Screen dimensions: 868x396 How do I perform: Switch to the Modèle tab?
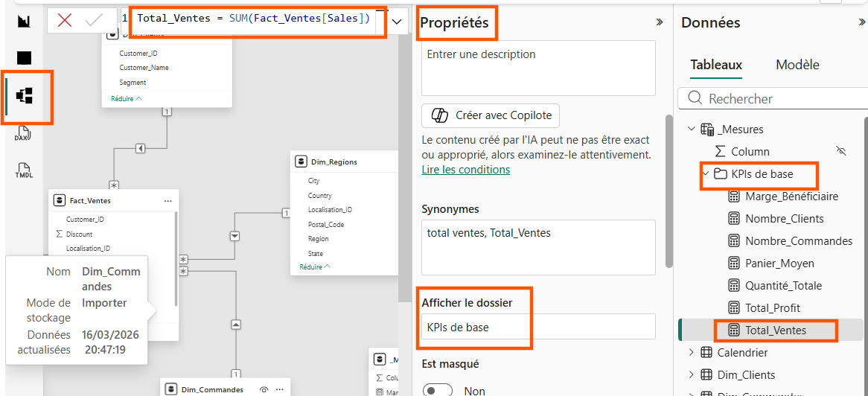798,64
